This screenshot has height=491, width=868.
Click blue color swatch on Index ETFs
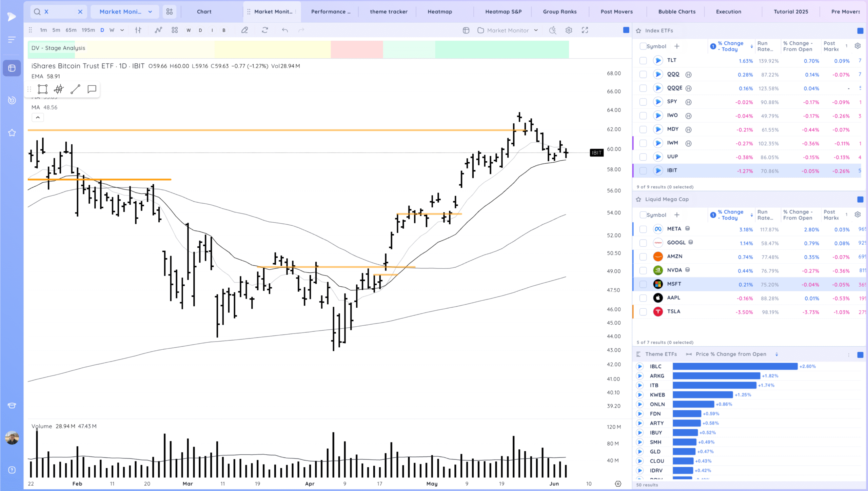(x=860, y=31)
